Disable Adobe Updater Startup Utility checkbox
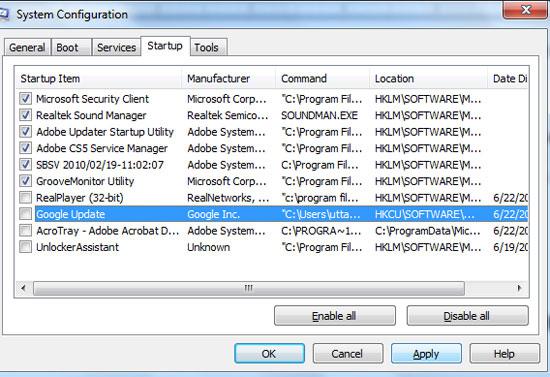550x377 pixels. coord(25,132)
